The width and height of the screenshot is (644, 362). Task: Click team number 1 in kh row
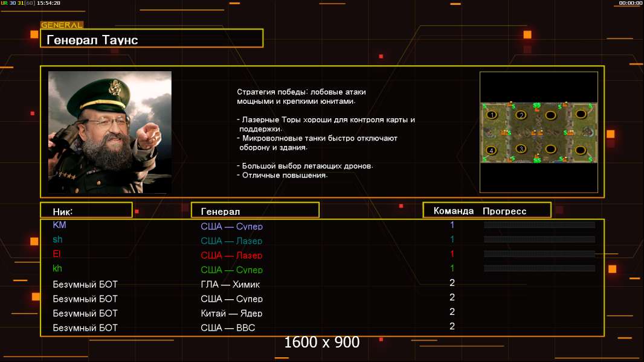tap(452, 268)
